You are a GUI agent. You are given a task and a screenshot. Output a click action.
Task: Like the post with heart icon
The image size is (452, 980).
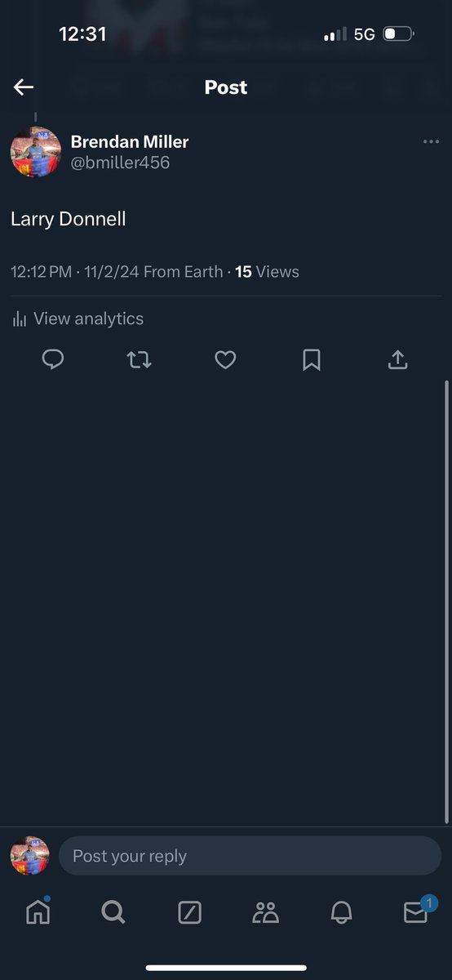pos(225,359)
